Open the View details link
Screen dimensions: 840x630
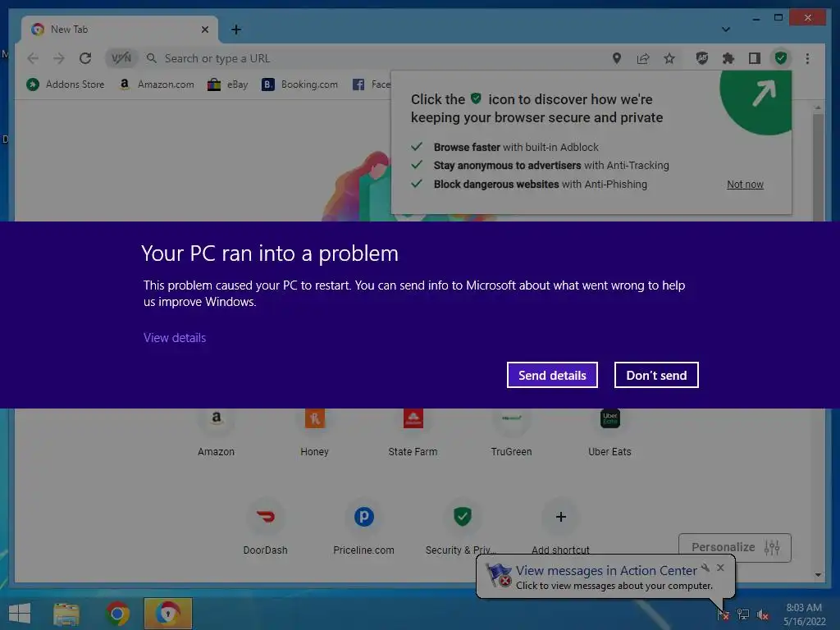click(175, 337)
